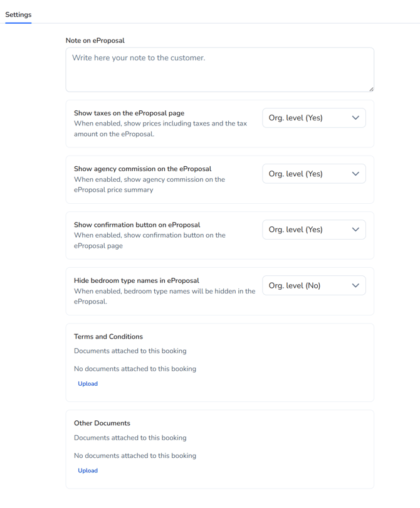Click the chevron arrow in the bedroom type names dropdown
420x508 pixels.
[x=355, y=285]
